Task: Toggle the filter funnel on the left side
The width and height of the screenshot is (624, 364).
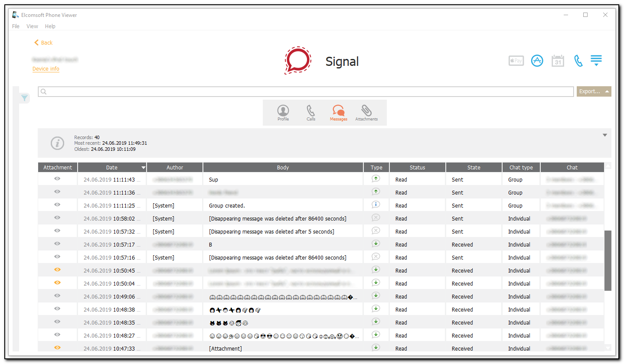Action: pyautogui.click(x=24, y=98)
